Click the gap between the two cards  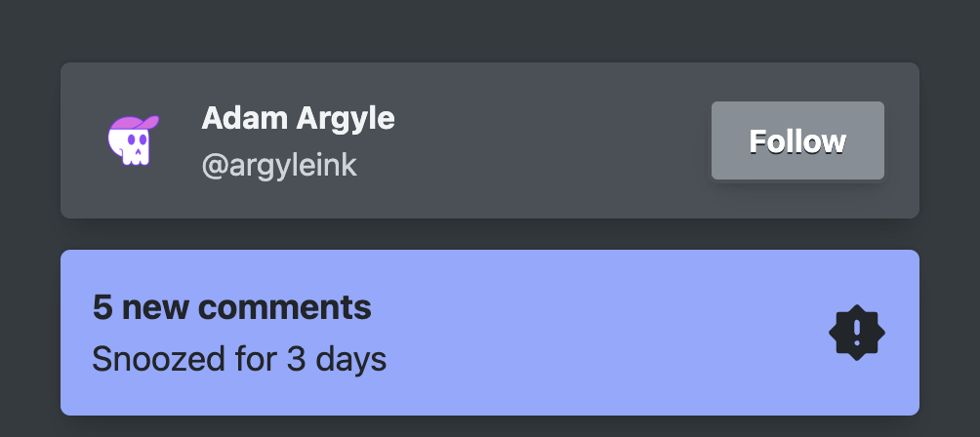[488, 234]
